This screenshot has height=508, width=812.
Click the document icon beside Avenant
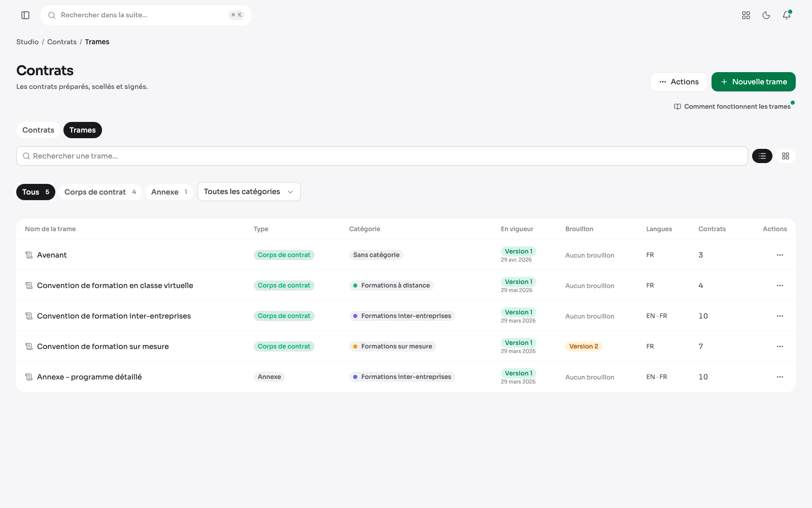click(x=29, y=255)
